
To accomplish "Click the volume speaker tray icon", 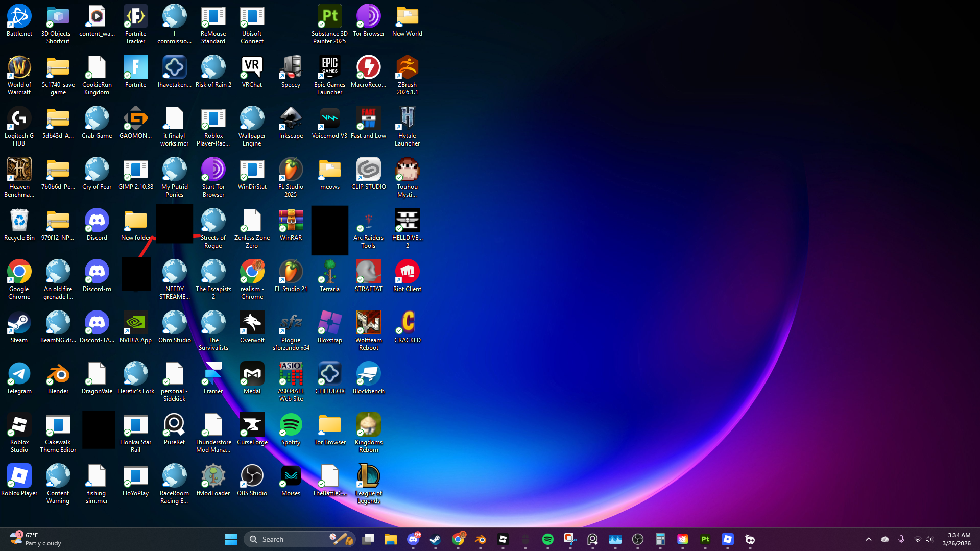I will coord(929,539).
